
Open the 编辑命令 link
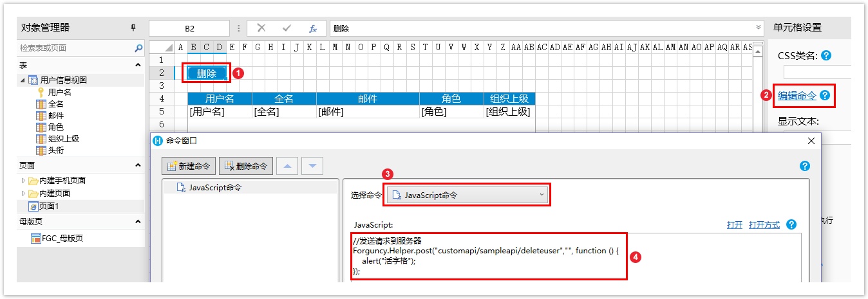pos(797,96)
